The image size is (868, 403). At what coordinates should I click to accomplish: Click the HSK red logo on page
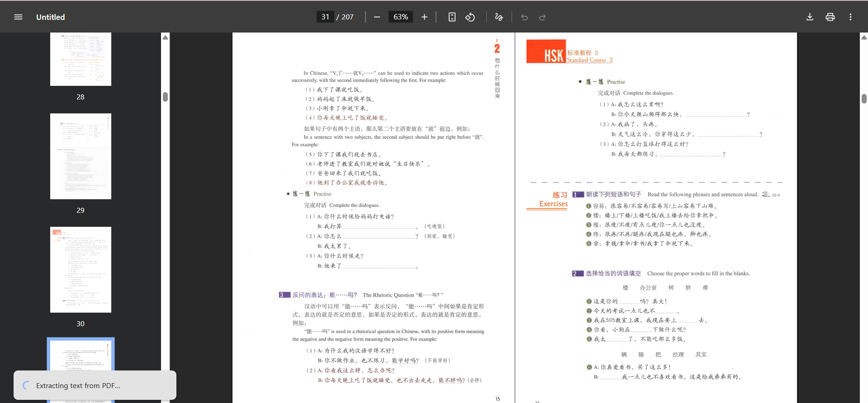click(x=546, y=52)
